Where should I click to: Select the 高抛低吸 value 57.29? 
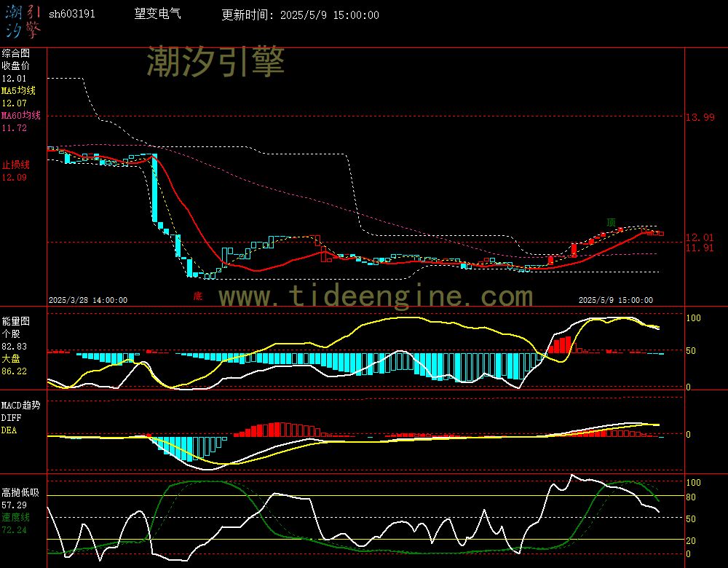14,505
